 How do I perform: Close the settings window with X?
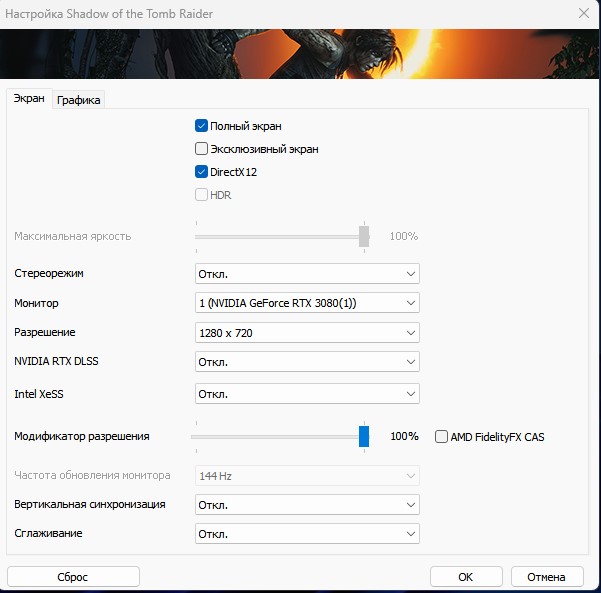(x=583, y=13)
